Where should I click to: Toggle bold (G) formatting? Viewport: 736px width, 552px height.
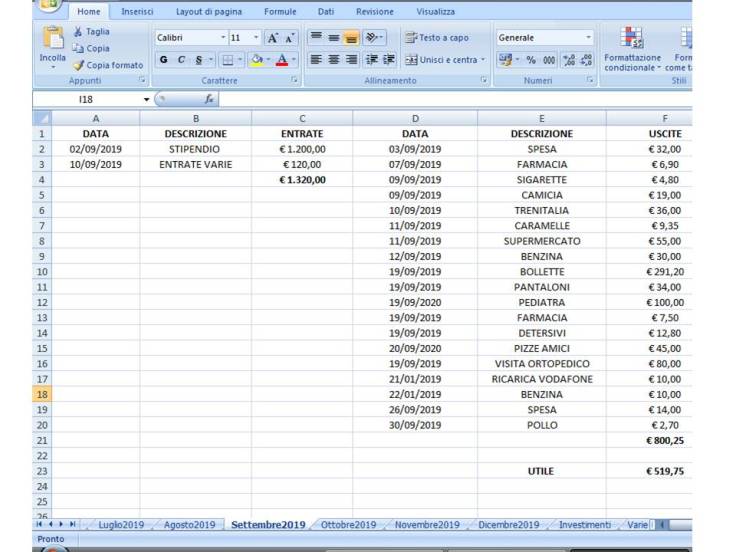[x=163, y=60]
